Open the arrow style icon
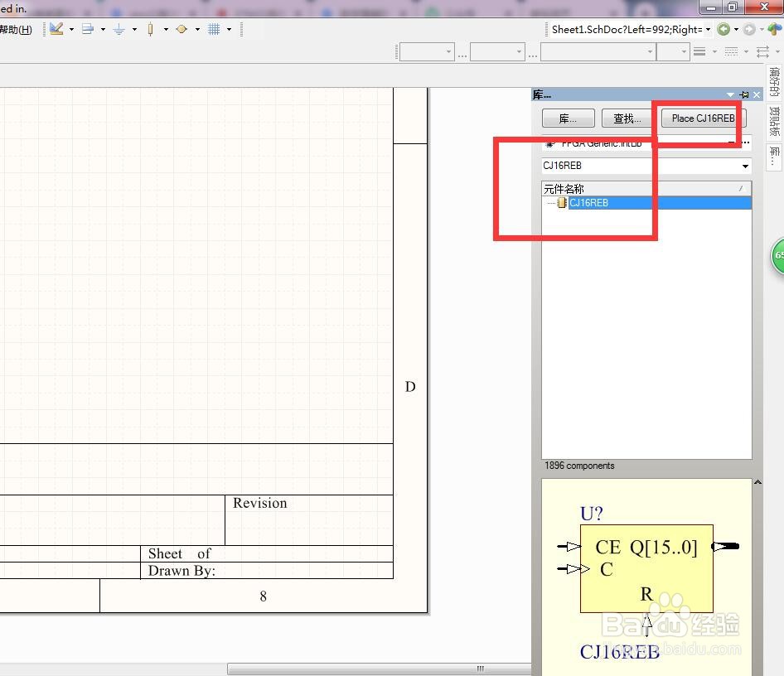The width and height of the screenshot is (784, 676). (x=763, y=51)
